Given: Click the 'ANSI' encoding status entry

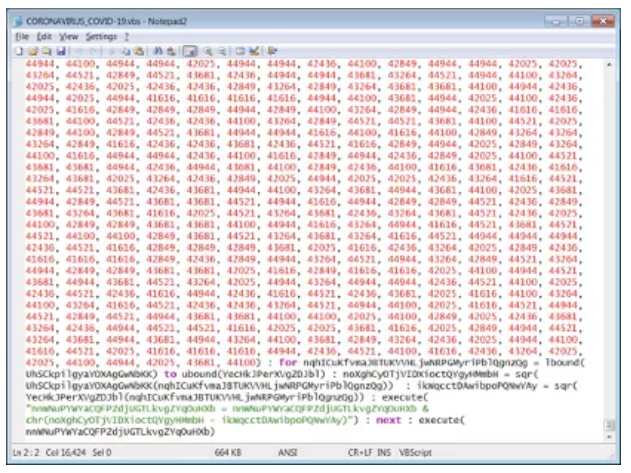Looking at the screenshot, I should tap(288, 452).
